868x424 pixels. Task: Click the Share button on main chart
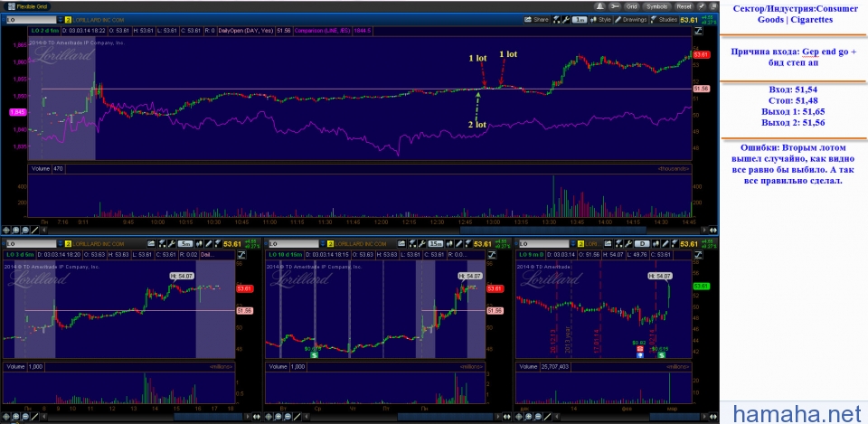pyautogui.click(x=536, y=19)
